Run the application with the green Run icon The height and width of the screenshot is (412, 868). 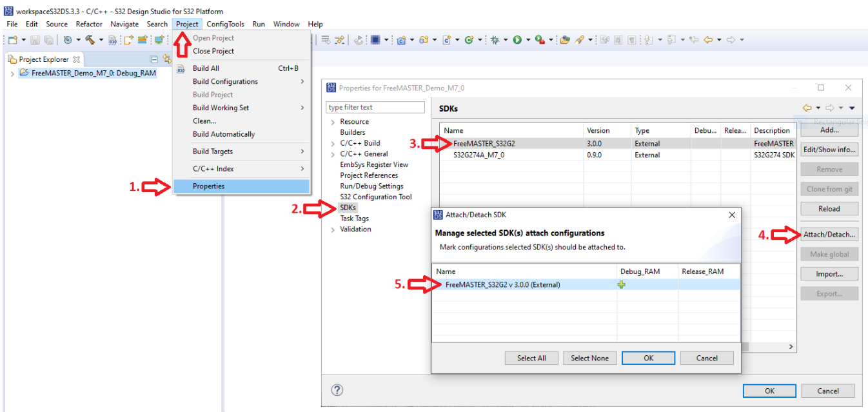pos(518,39)
